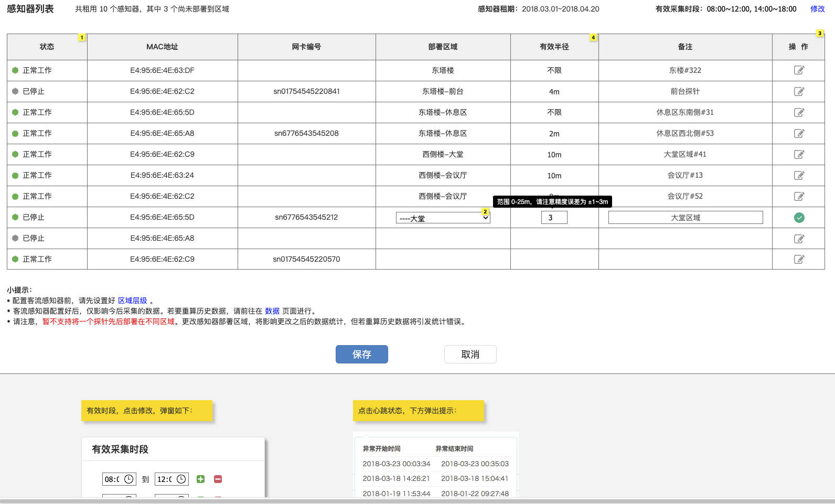
Task: Click the 取消 button
Action: 470,355
